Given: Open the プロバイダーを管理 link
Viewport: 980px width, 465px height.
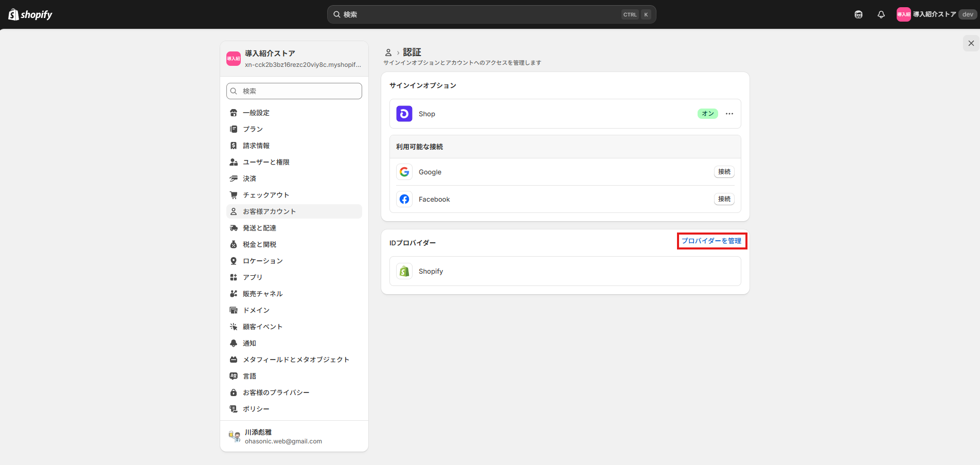Looking at the screenshot, I should click(711, 241).
